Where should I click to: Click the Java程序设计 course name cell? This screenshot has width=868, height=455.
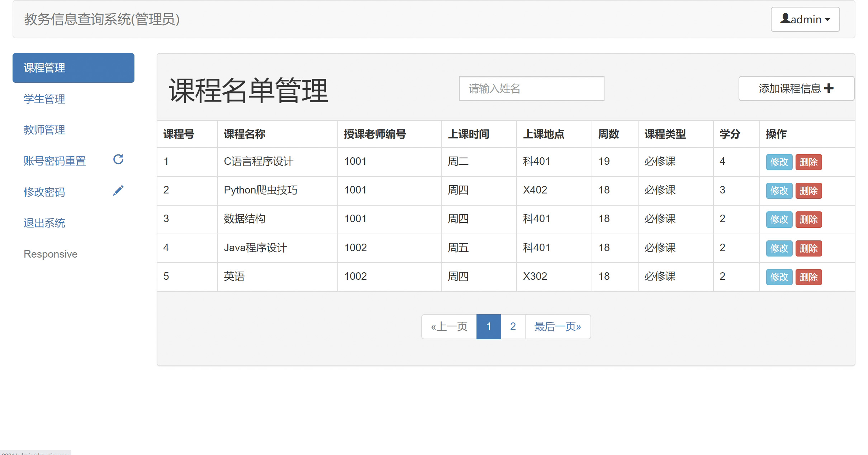pyautogui.click(x=278, y=248)
